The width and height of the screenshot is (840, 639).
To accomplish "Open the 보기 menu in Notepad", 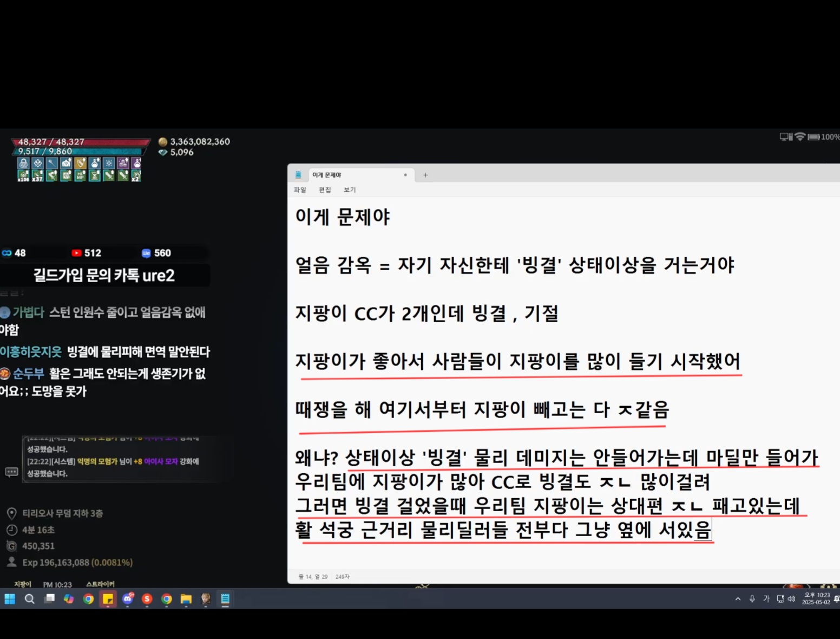I will point(350,190).
